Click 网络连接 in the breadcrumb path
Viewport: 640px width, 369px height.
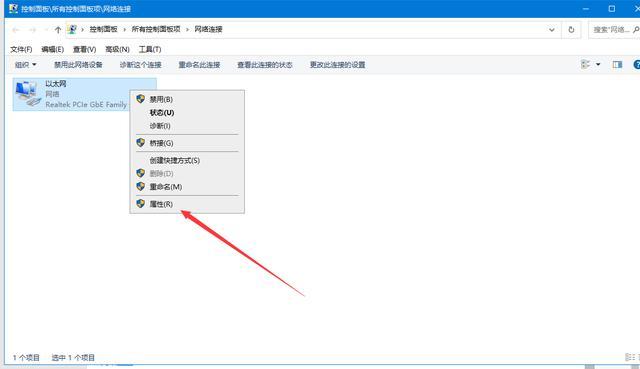[208, 29]
